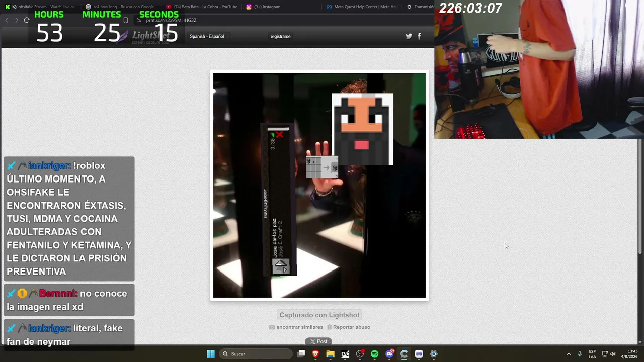Screen dimensions: 644x362
Task: Click 'Reportar abuso' link
Action: point(349,327)
